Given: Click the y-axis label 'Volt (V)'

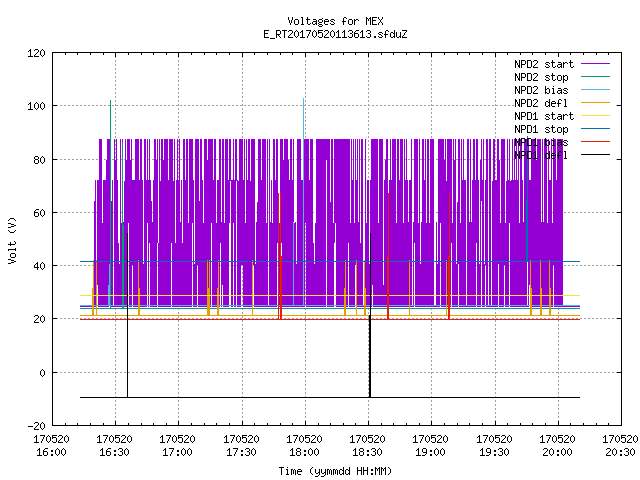Looking at the screenshot, I should (12, 240).
